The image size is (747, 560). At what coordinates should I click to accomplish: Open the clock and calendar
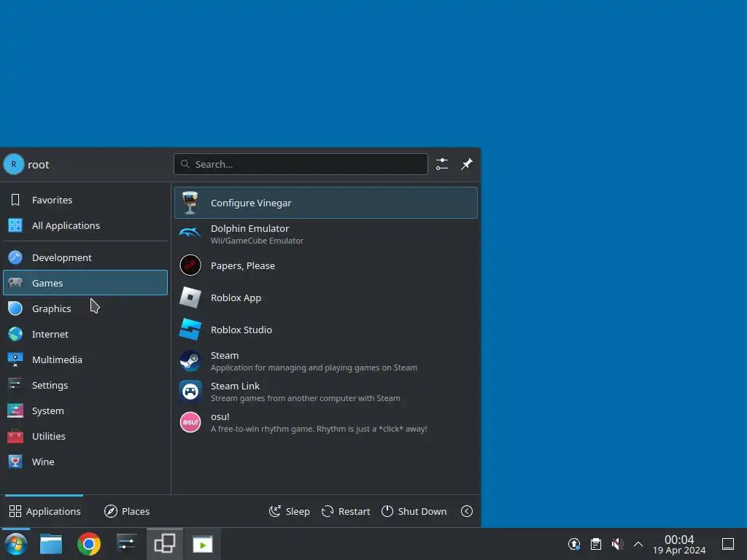(679, 545)
